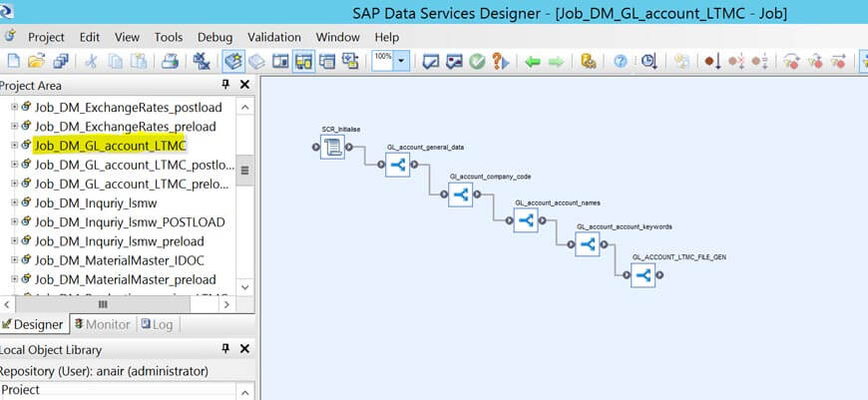The image size is (868, 400).
Task: Close the Project Area panel
Action: click(x=244, y=85)
